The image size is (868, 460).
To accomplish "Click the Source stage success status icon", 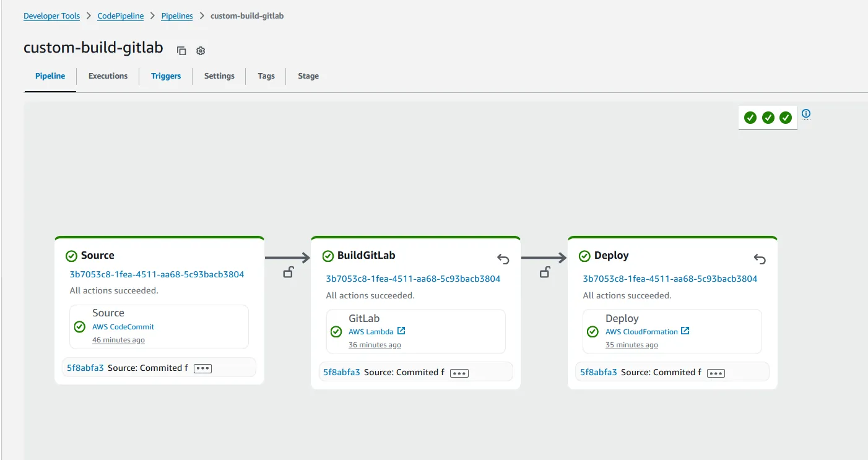I will [71, 256].
